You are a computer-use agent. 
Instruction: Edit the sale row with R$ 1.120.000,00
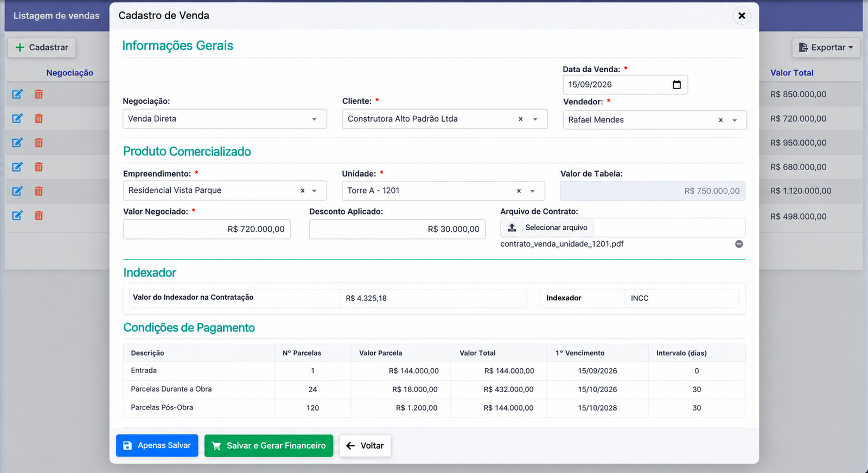click(17, 191)
